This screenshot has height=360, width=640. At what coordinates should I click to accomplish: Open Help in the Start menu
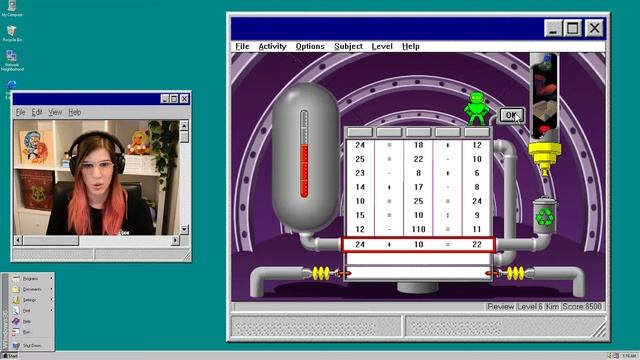click(x=32, y=321)
